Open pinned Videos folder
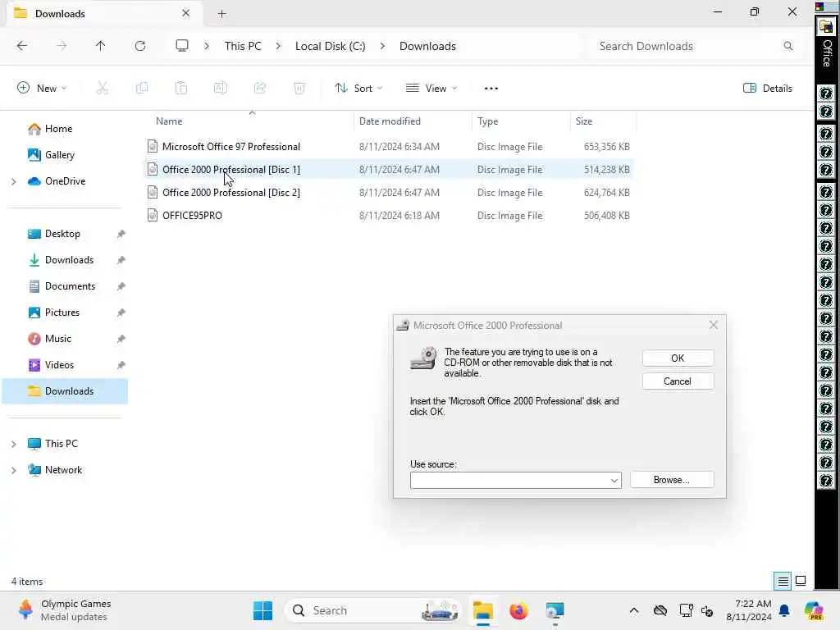Image resolution: width=840 pixels, height=630 pixels. (59, 365)
